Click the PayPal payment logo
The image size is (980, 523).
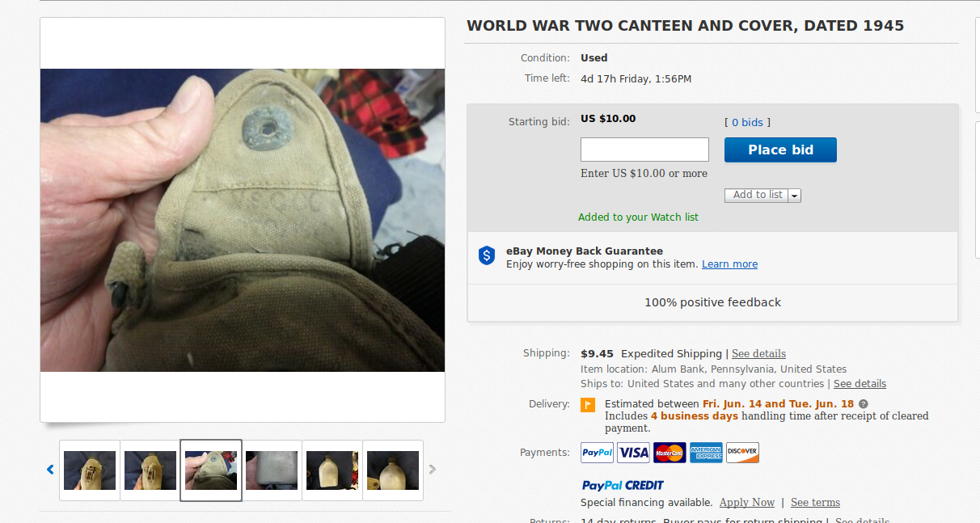tap(597, 453)
